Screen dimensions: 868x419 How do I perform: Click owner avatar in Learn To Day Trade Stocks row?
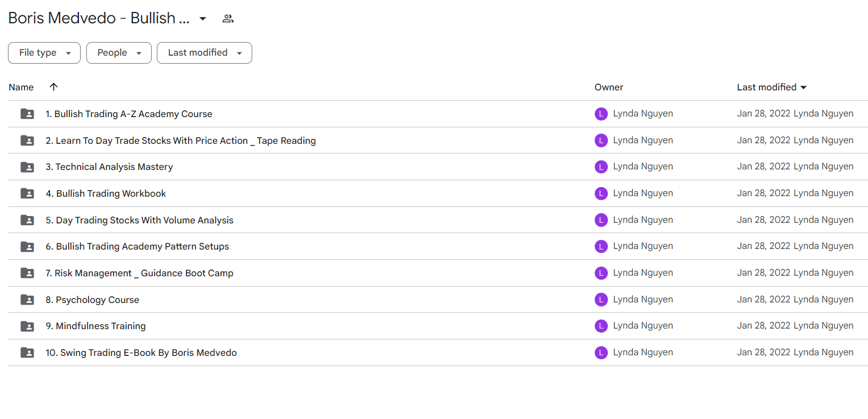[601, 140]
